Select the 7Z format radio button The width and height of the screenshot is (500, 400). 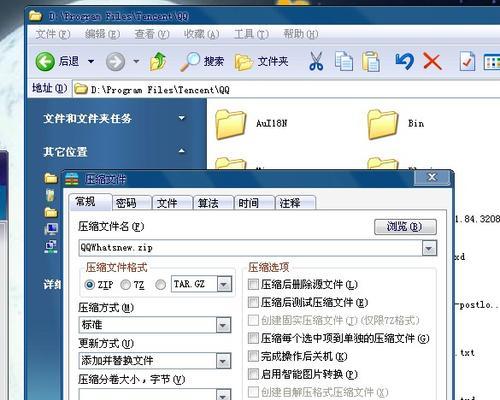click(125, 285)
